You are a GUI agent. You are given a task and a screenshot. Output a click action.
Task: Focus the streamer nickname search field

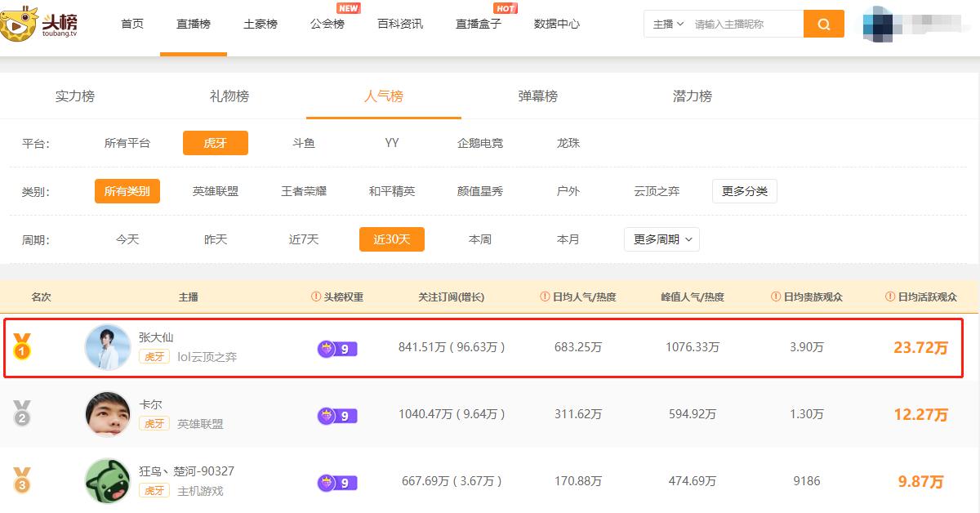745,25
